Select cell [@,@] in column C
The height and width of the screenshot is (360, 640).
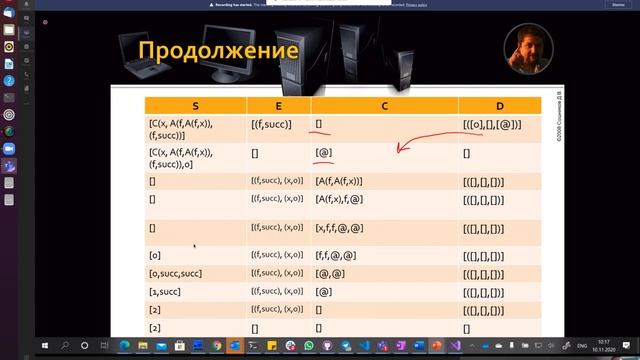(x=330, y=273)
